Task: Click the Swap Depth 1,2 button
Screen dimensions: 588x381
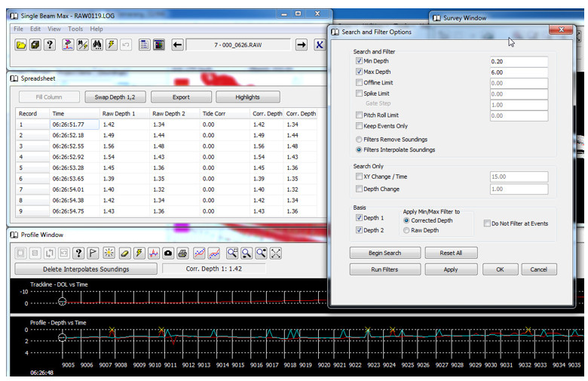Action: [115, 97]
